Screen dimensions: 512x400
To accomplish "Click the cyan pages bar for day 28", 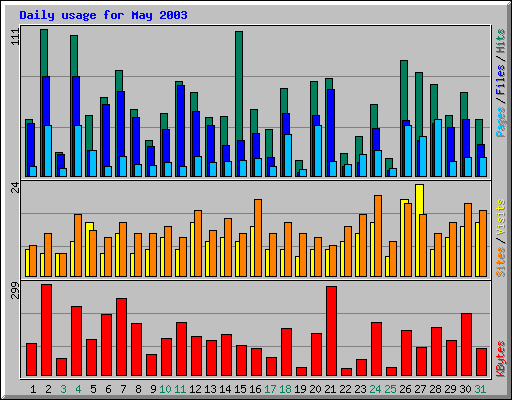I will (438, 148).
